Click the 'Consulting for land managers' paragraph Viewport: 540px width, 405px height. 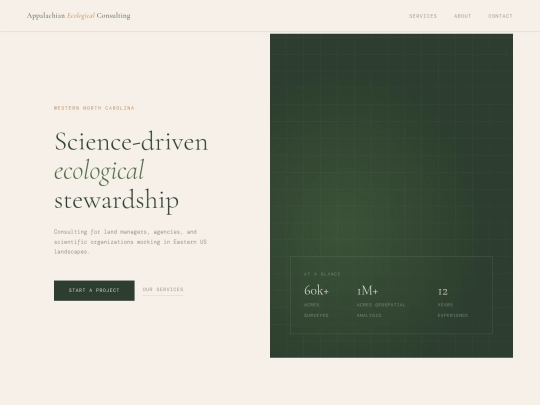(x=130, y=241)
